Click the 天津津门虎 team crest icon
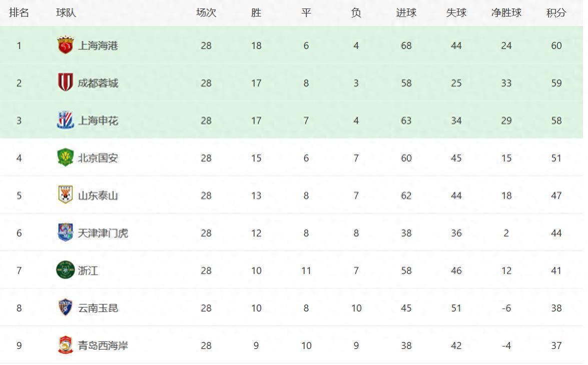Viewport: 588px width, 365px height. [65, 233]
